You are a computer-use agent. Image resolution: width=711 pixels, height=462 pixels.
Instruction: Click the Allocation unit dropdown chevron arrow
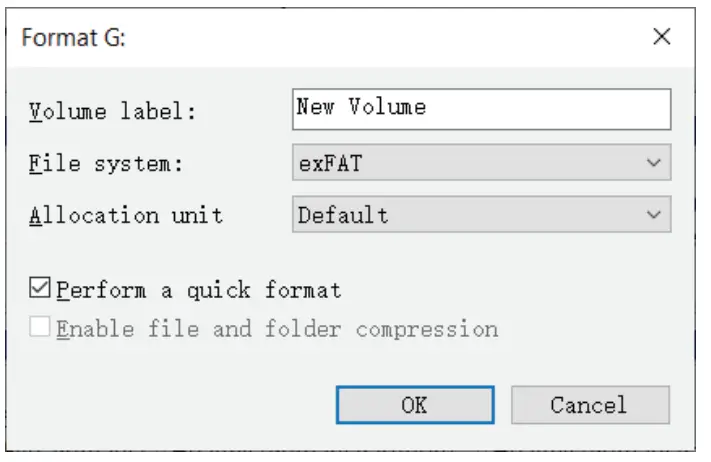654,215
